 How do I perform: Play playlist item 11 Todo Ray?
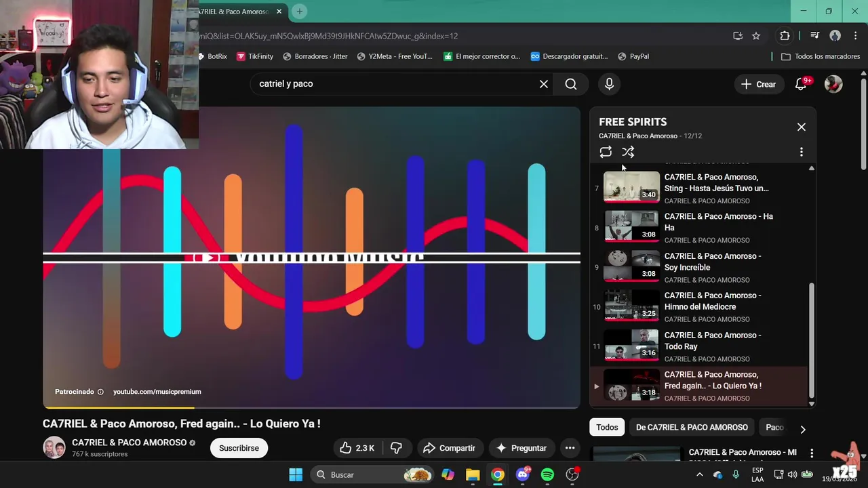(700, 346)
